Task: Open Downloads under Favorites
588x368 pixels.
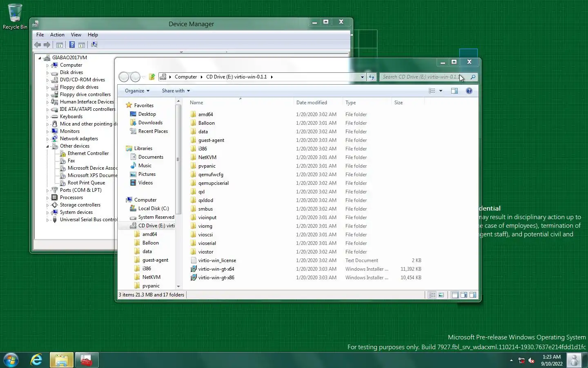Action: [150, 123]
